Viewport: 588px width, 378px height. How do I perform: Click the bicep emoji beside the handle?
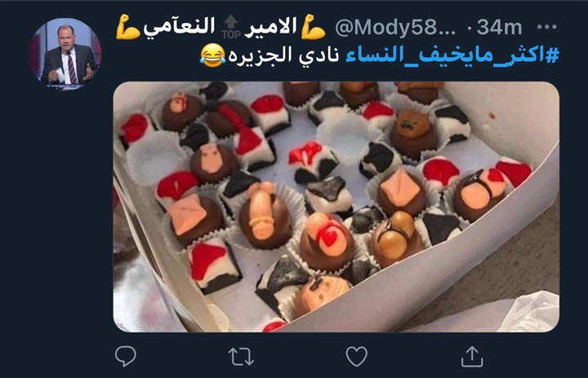coord(313,27)
